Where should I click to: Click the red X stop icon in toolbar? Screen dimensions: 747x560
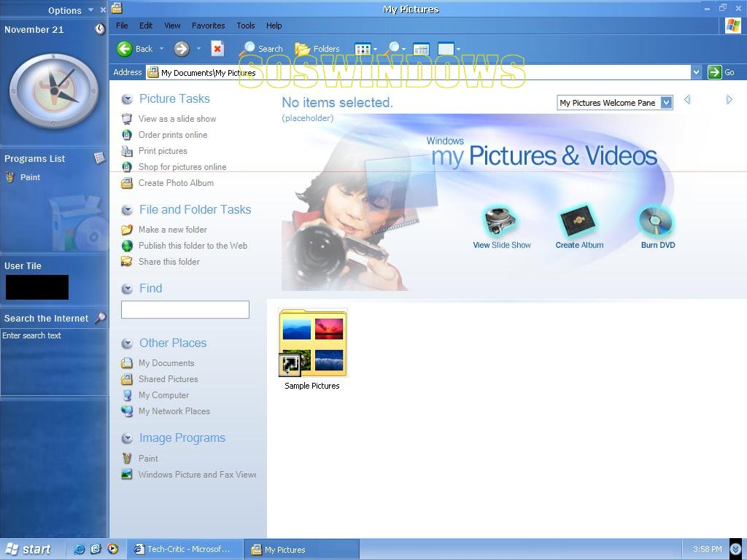[217, 49]
